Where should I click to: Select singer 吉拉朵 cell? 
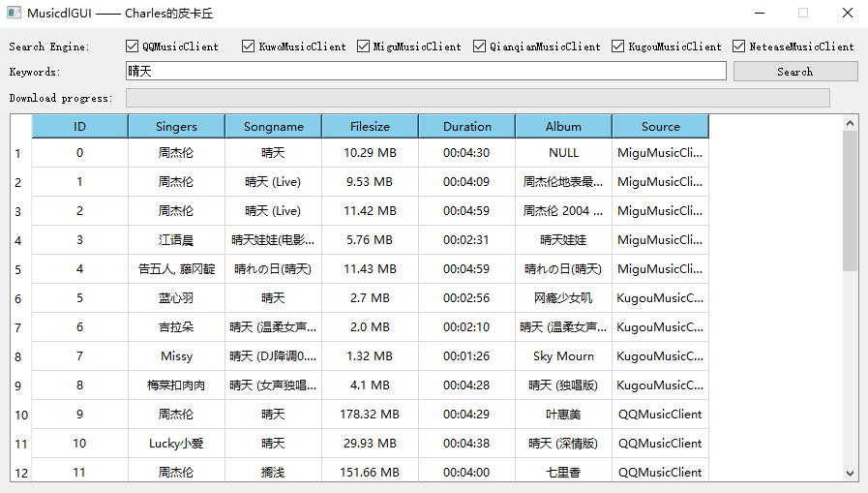(176, 326)
